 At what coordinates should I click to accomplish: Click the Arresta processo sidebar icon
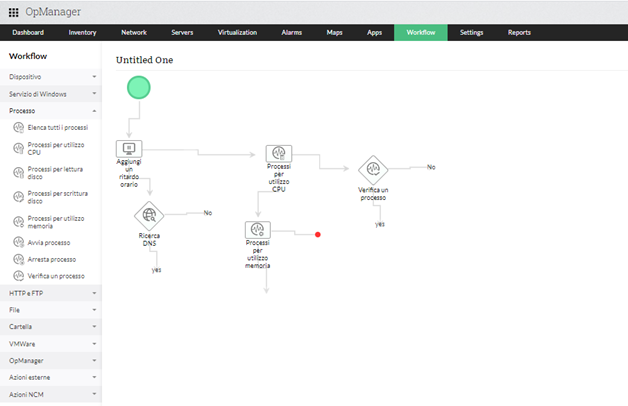pyautogui.click(x=18, y=259)
